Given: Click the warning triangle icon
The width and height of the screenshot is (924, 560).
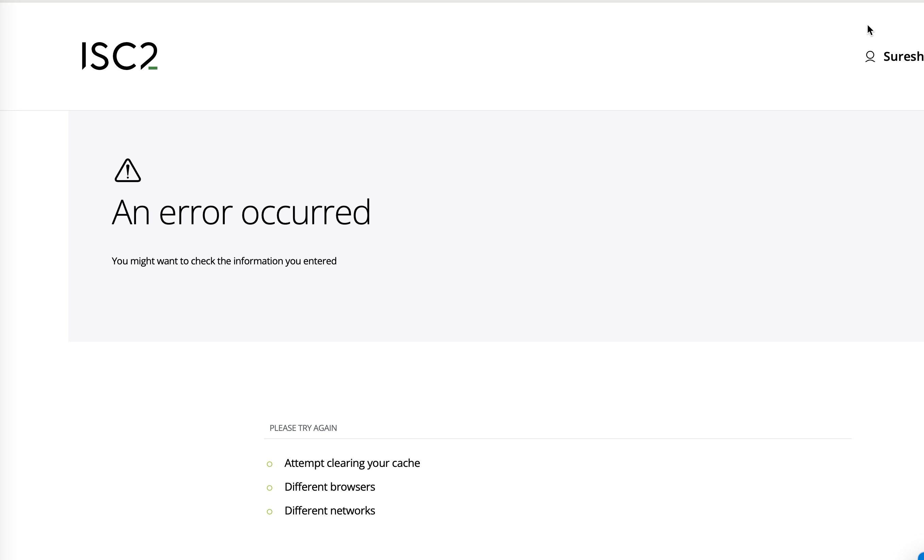Looking at the screenshot, I should (x=127, y=171).
